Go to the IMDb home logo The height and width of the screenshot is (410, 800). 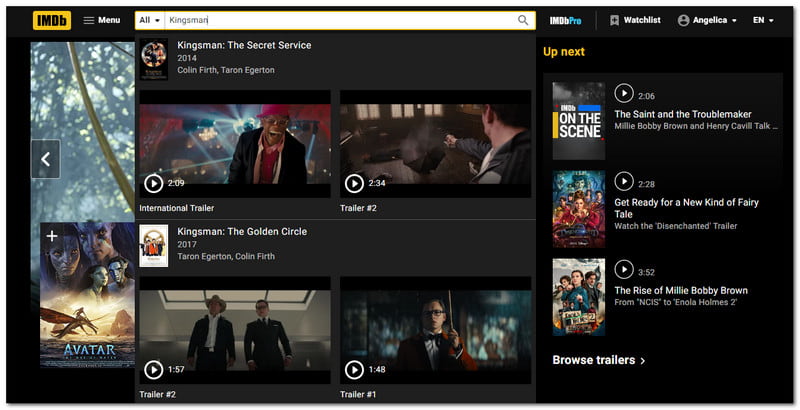point(52,20)
